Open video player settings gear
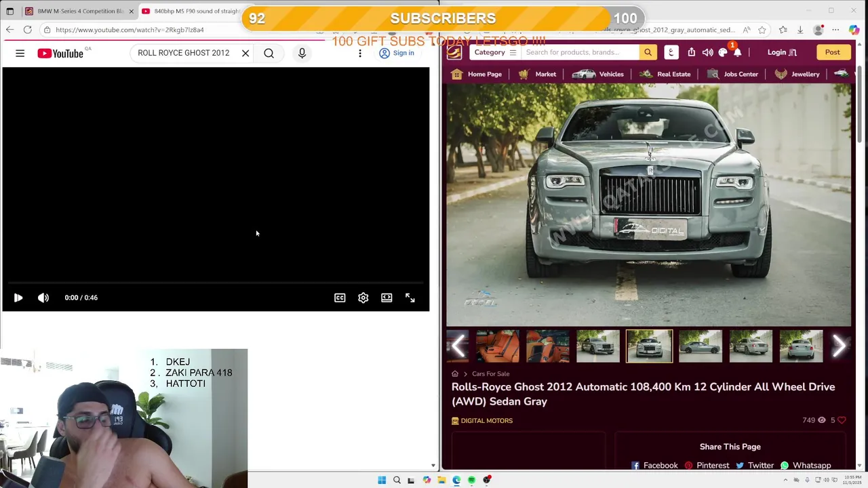The height and width of the screenshot is (488, 868). 363,298
